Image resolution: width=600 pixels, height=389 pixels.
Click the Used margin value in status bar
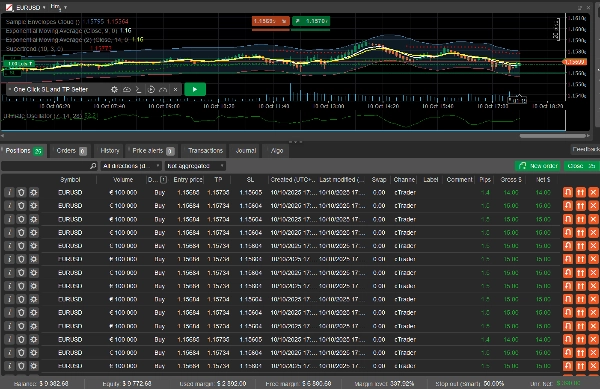click(231, 384)
